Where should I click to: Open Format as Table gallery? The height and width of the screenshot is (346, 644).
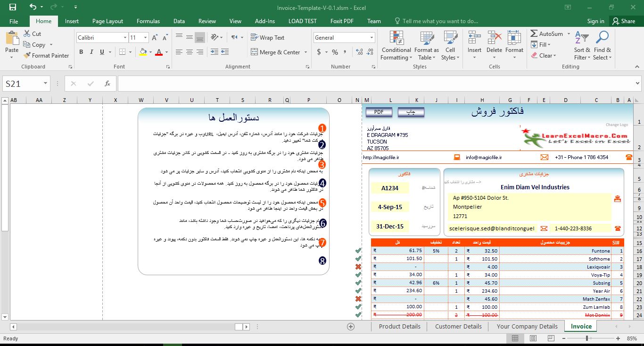pos(426,46)
